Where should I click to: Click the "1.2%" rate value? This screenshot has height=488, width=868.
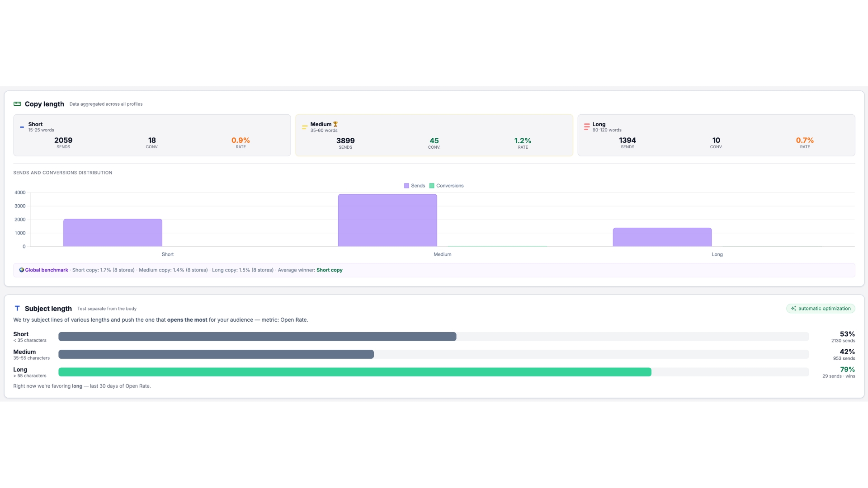(x=523, y=141)
